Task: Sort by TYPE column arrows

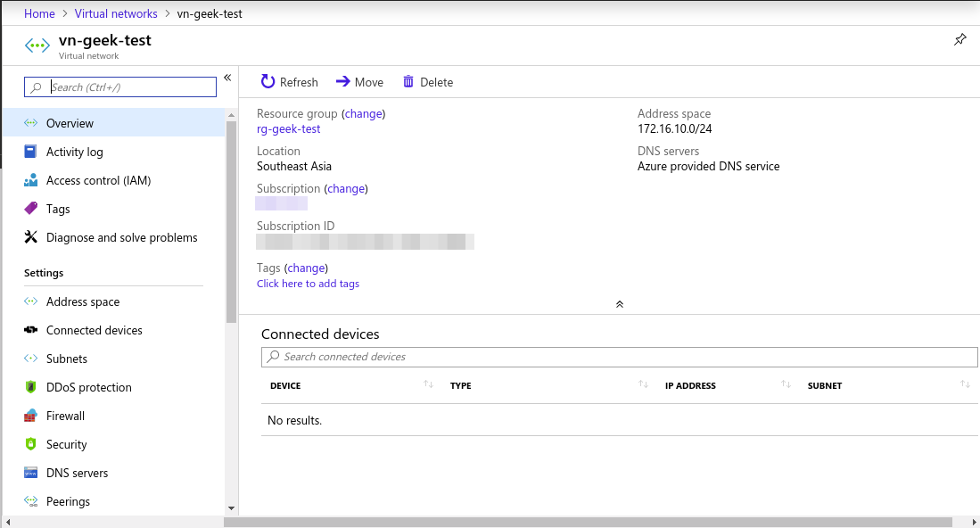Action: pyautogui.click(x=643, y=384)
